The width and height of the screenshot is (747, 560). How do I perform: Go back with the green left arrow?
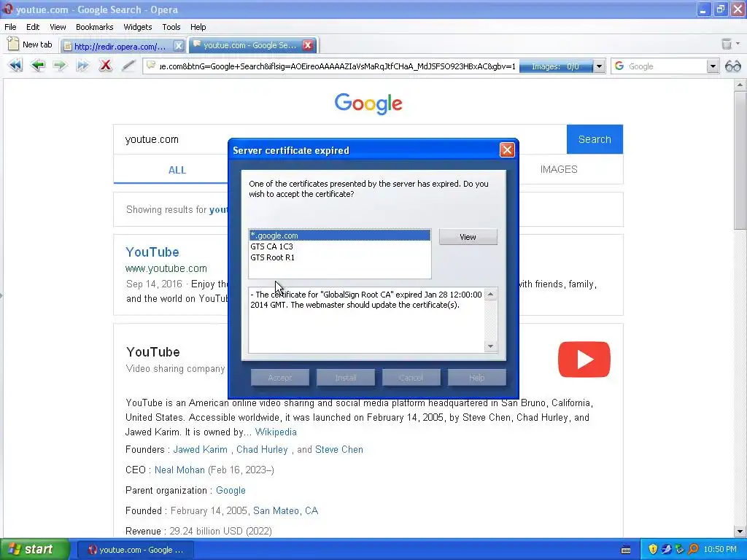[38, 65]
